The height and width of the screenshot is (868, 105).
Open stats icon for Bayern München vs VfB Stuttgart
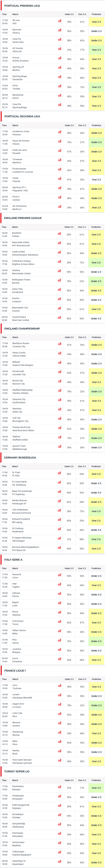tap(59, 538)
